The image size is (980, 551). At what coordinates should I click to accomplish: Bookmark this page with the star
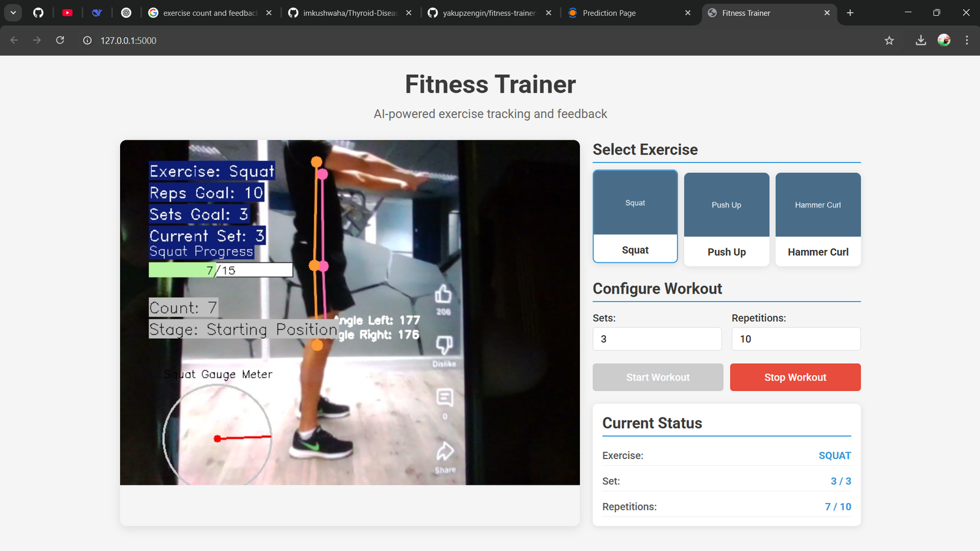tap(889, 40)
